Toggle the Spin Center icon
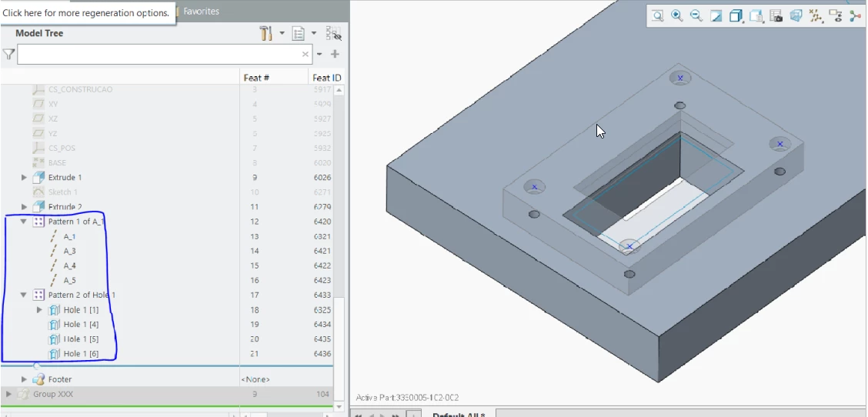Image resolution: width=868 pixels, height=417 pixels. point(855,16)
